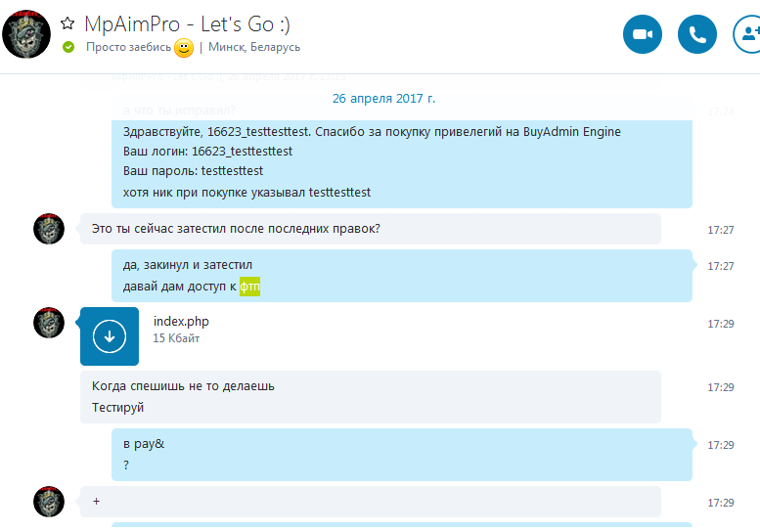Select message bubble containing в pay&
Screen dimensions: 760x532
(x=402, y=455)
